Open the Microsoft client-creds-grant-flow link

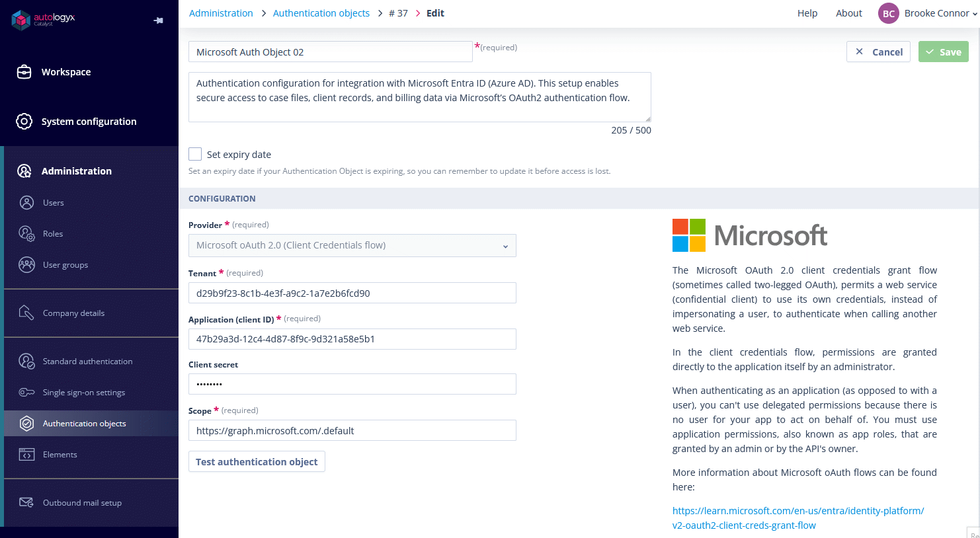(798, 518)
